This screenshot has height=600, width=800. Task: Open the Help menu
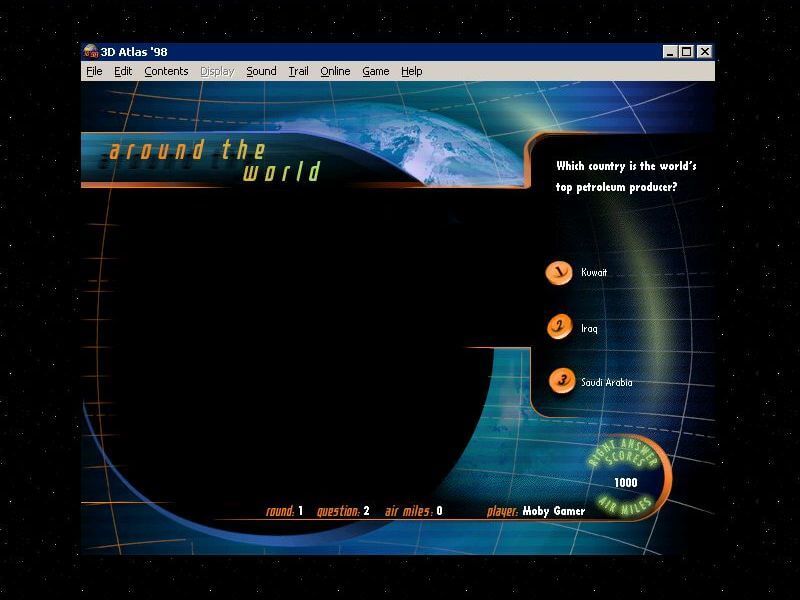(412, 71)
